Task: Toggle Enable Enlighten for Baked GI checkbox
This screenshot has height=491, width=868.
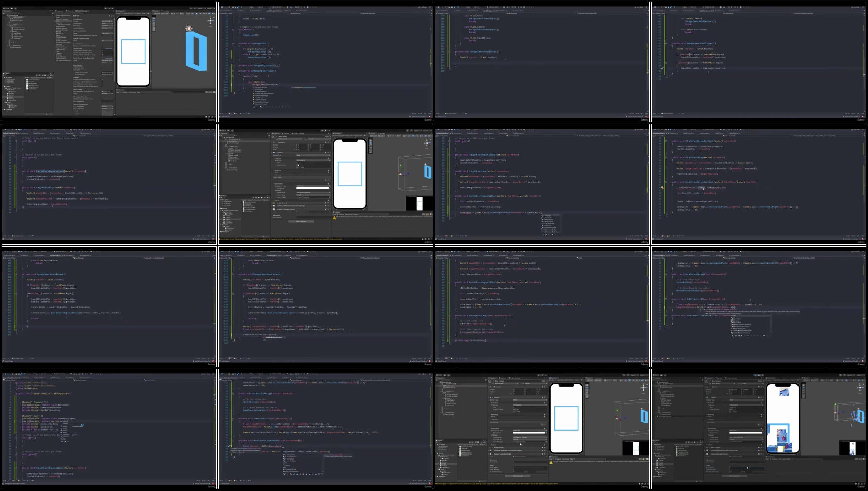Action: click(x=102, y=86)
